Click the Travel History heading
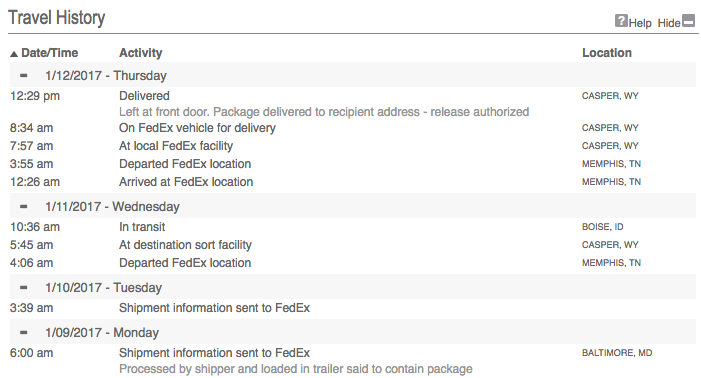The width and height of the screenshot is (701, 378). point(57,18)
